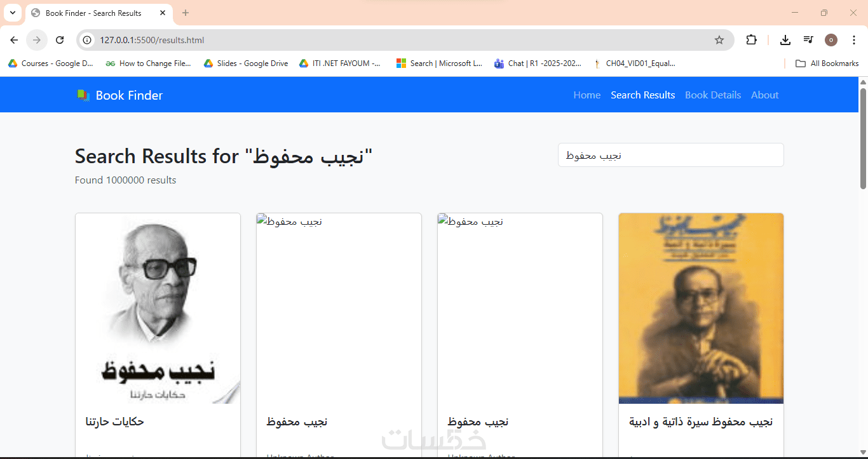Click the title حكايات حارتنا
The image size is (868, 459).
pos(115,422)
